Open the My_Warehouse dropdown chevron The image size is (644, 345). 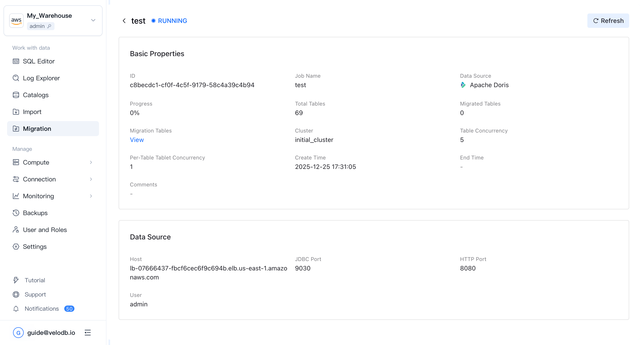pyautogui.click(x=93, y=20)
